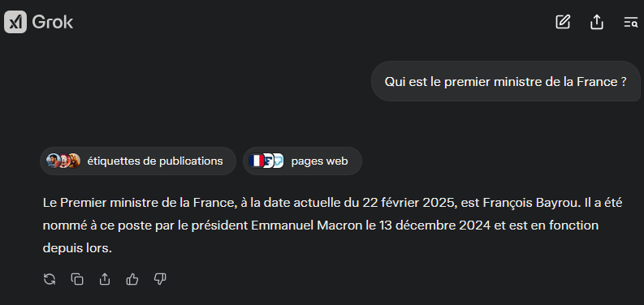This screenshot has width=644, height=305.
Task: Select the French flag favicon source
Action: tap(257, 161)
